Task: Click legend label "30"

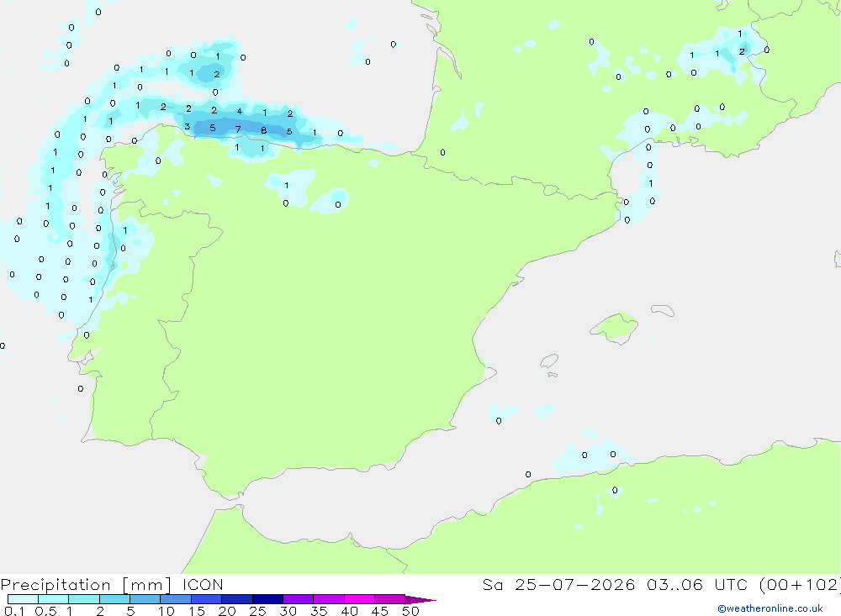Action: point(288,611)
